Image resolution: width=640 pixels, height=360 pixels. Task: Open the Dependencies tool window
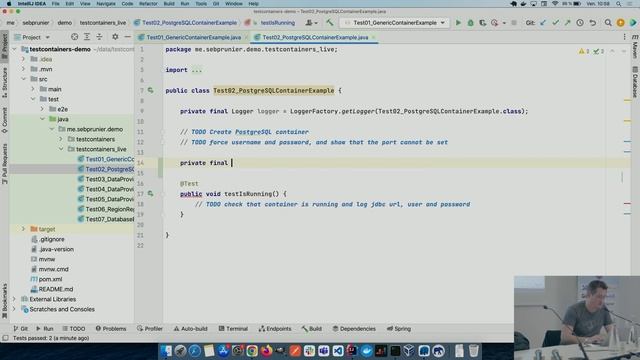tap(354, 329)
